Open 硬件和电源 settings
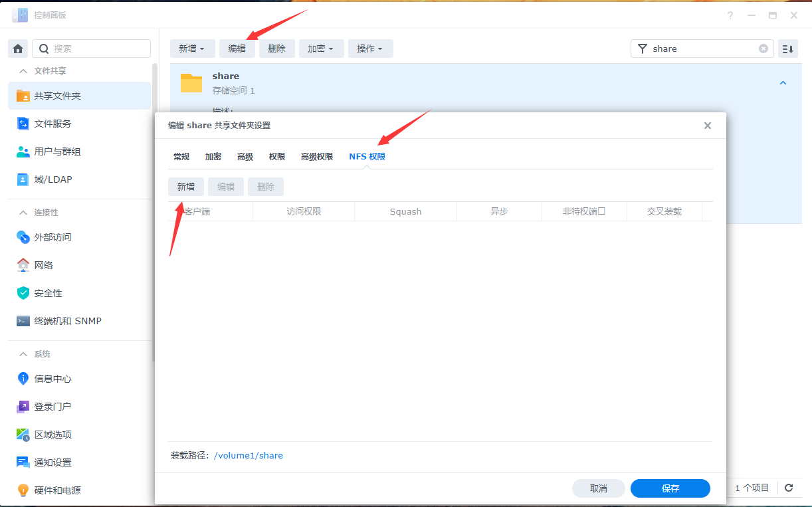Viewport: 812px width, 507px height. [x=79, y=490]
